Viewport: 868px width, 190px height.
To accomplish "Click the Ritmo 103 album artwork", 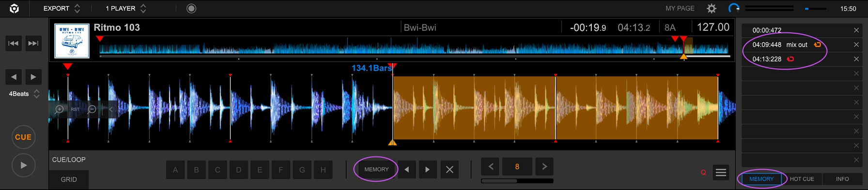I will (72, 41).
